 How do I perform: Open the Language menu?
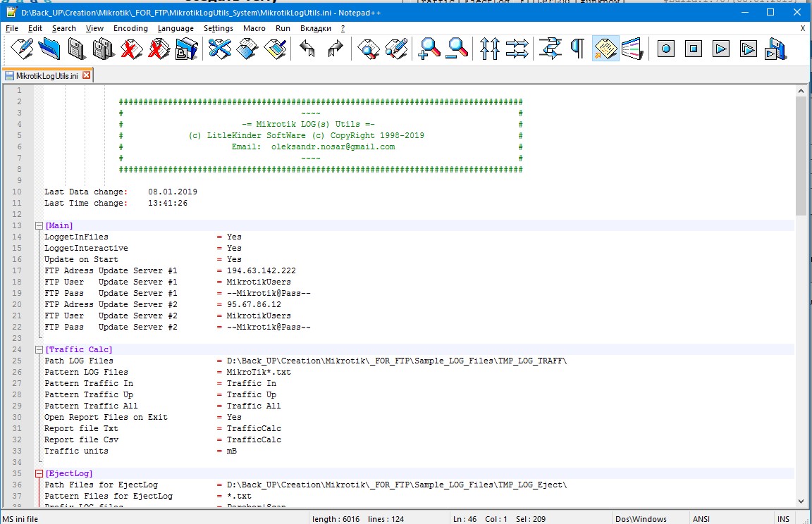coord(176,28)
